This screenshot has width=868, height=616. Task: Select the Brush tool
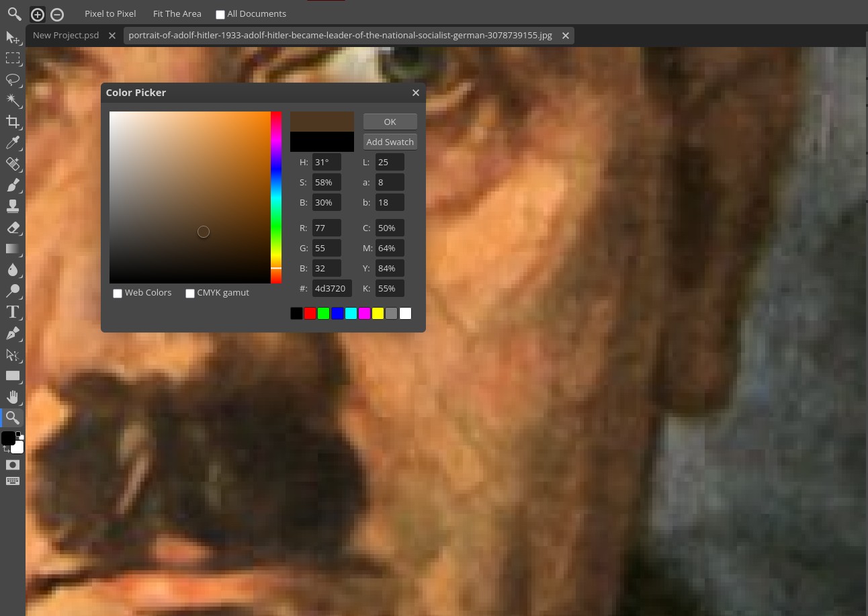pyautogui.click(x=13, y=185)
